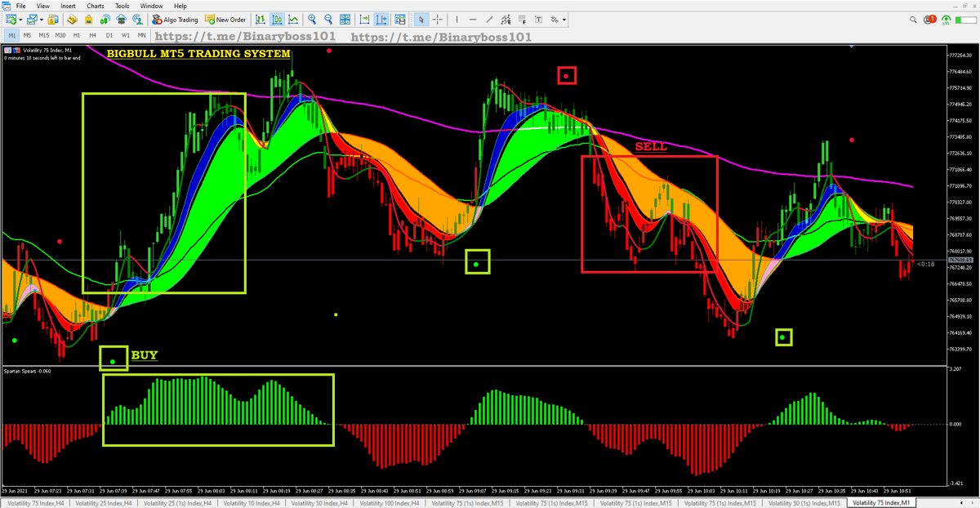The width and height of the screenshot is (980, 508).
Task: Open the Tools menu
Action: 122,6
